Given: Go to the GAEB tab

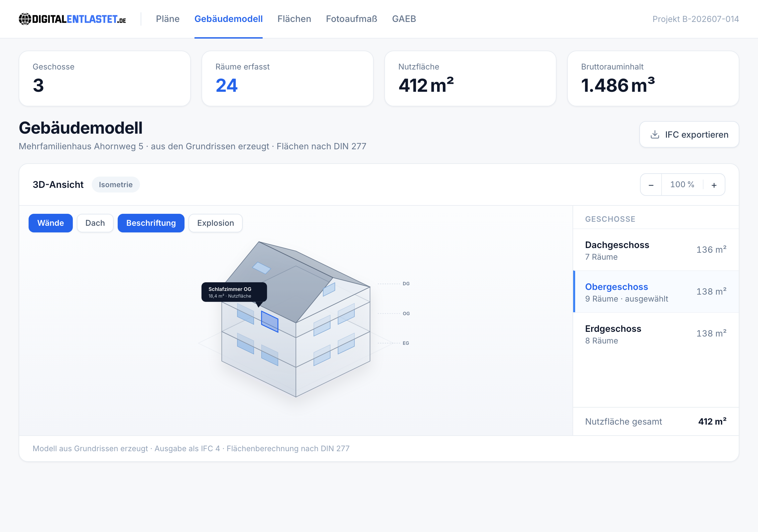Looking at the screenshot, I should tap(404, 19).
